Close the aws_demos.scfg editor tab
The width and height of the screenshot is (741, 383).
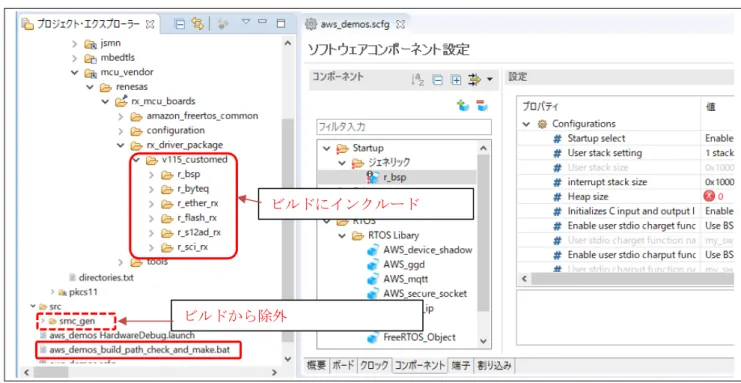tap(400, 24)
